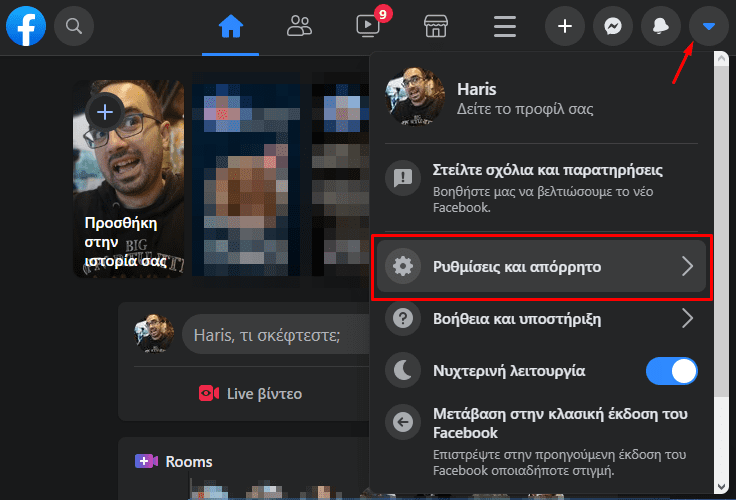Screen dimensions: 736x500
Task: Turn off Νυχτερινή λειτουργία toggle
Action: pos(672,371)
